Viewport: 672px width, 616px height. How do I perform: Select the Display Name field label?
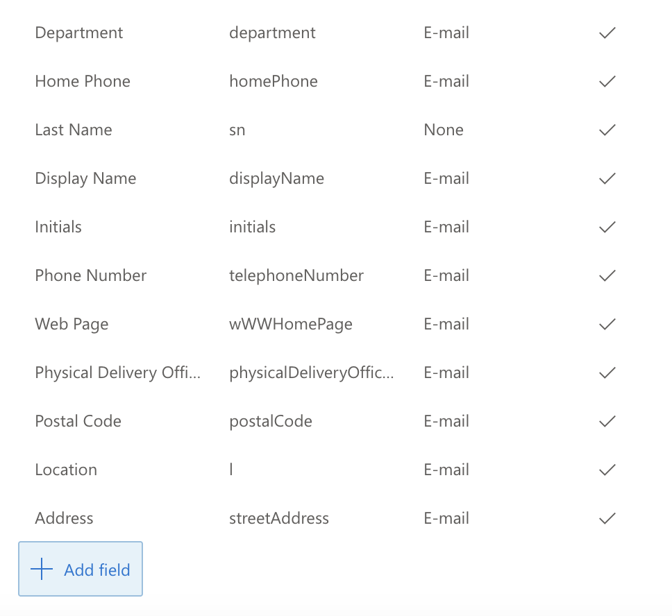point(85,178)
